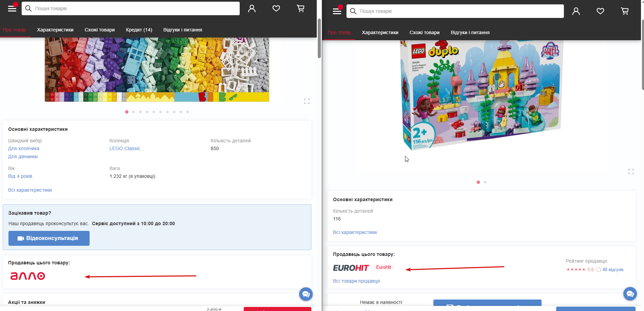Select first carousel dot in left gallery
The width and height of the screenshot is (644, 311).
(127, 112)
